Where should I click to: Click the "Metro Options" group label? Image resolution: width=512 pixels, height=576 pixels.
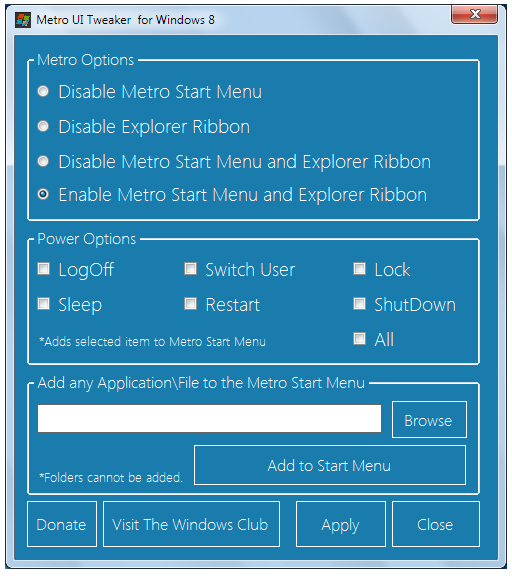86,60
